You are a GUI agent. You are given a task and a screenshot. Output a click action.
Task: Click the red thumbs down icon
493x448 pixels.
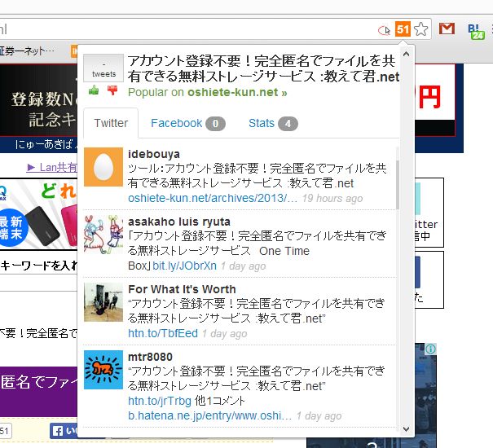pyautogui.click(x=112, y=90)
